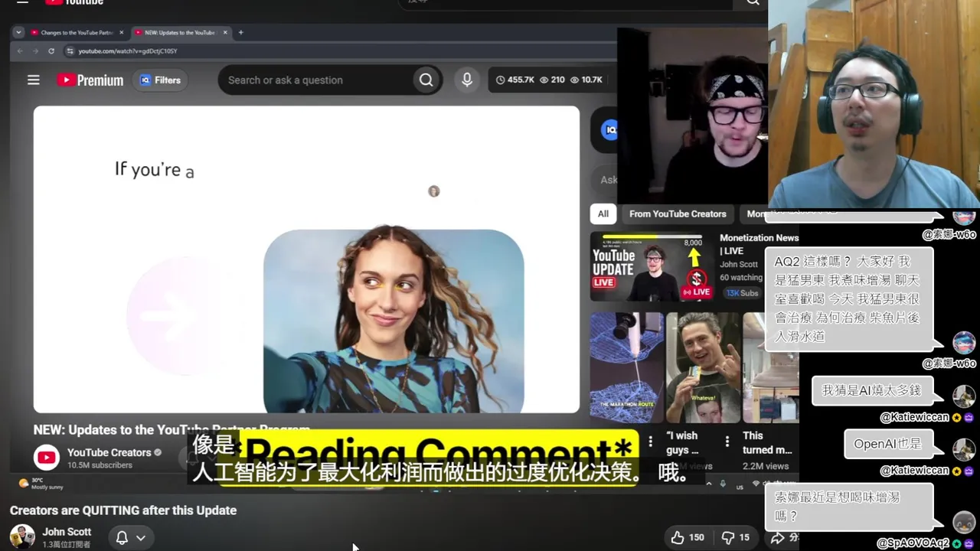This screenshot has height=551, width=980.
Task: Select the 'All' filter chip
Action: [603, 214]
